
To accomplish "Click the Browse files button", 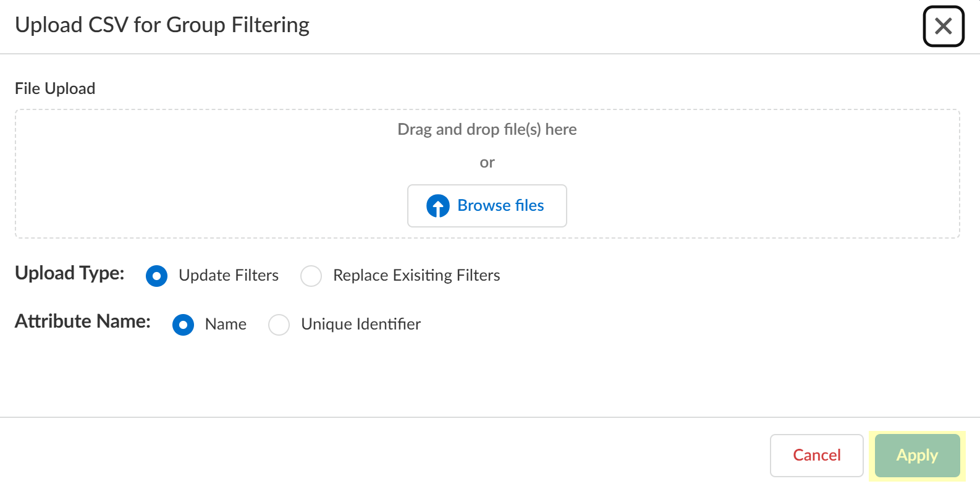I will pos(487,206).
